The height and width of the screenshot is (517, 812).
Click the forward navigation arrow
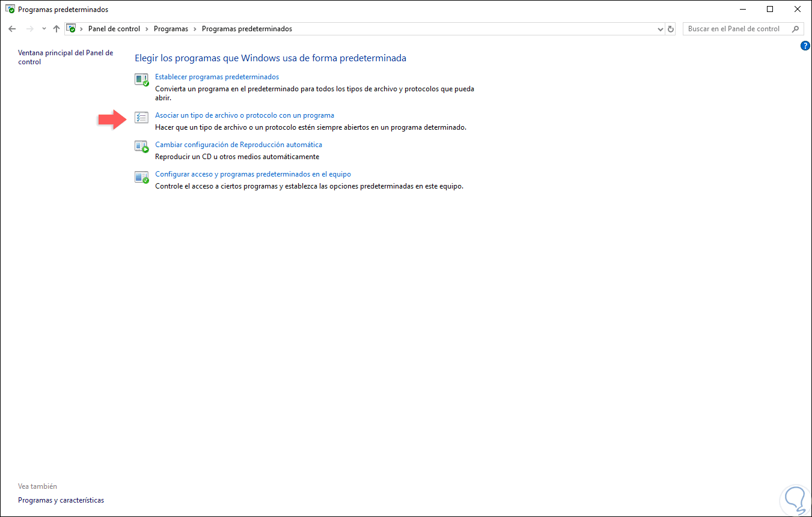(30, 29)
